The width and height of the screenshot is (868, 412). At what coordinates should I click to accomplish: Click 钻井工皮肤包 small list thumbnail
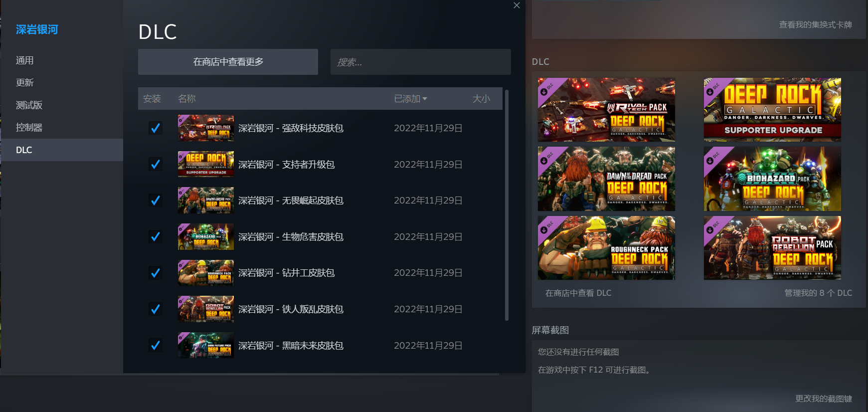(206, 273)
